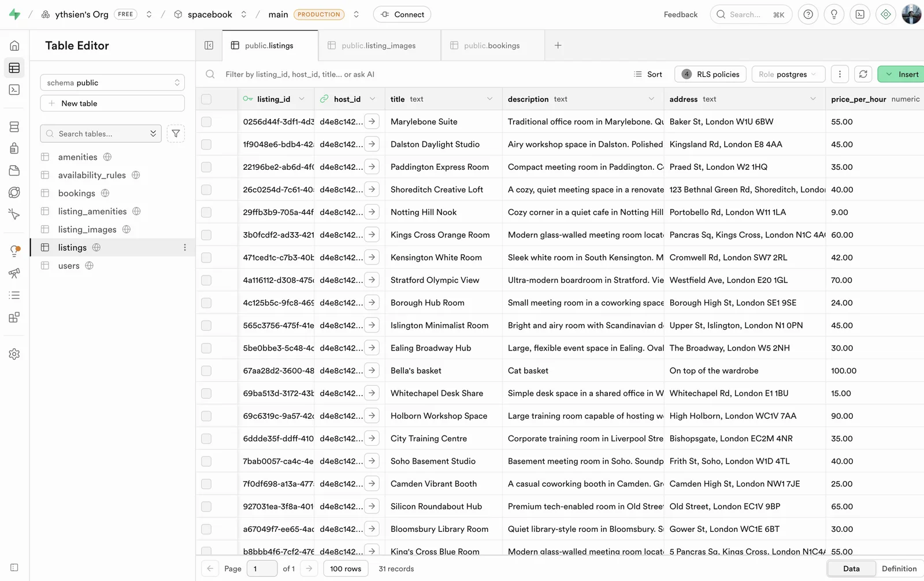Open the AI assistant diamond icon
The image size is (924, 581).
(x=886, y=14)
